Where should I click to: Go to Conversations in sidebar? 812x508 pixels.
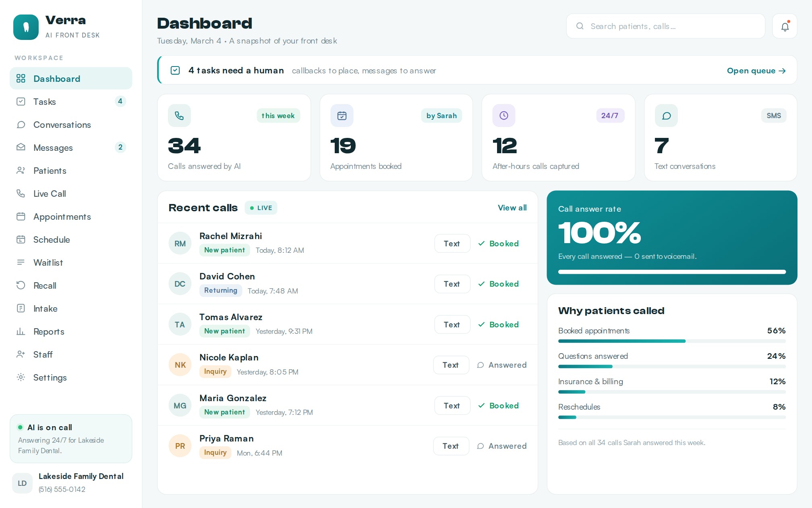[x=71, y=125]
